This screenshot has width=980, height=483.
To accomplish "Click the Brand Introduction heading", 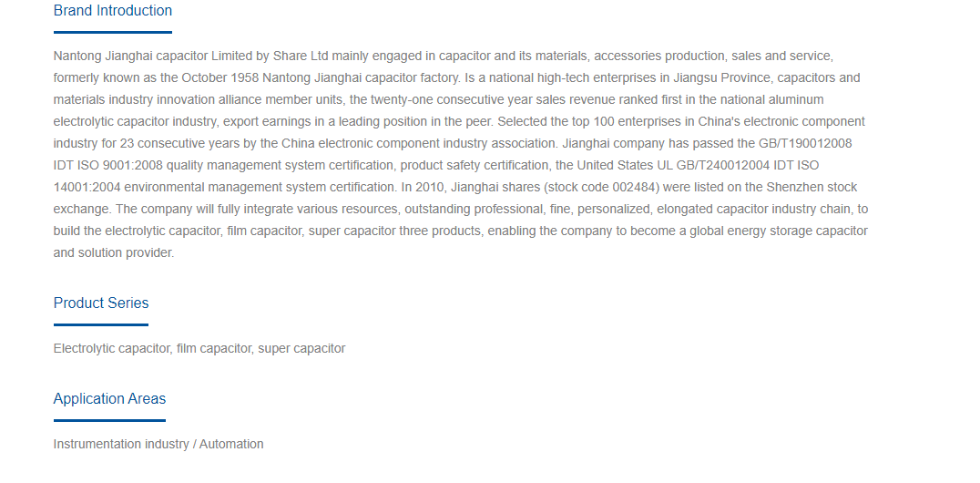I will tap(113, 11).
